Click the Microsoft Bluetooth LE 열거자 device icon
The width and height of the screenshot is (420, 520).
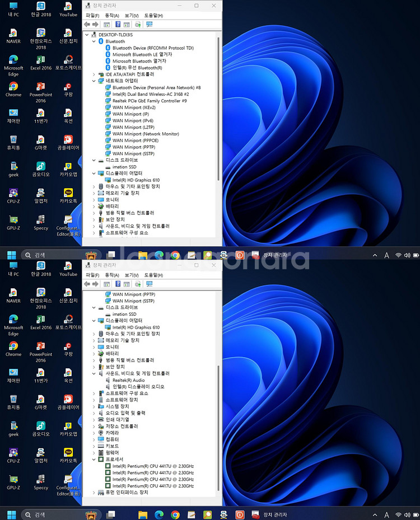click(x=108, y=54)
